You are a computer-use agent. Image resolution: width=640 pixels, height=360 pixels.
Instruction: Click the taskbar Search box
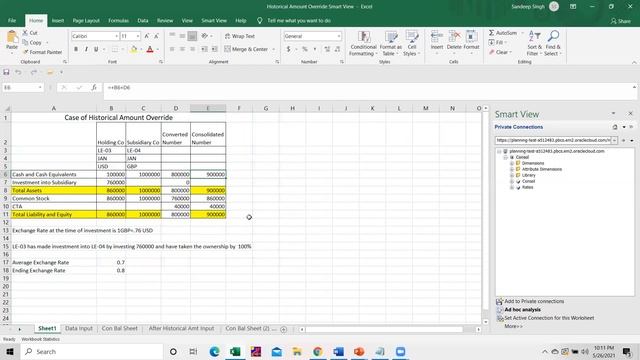pos(92,351)
